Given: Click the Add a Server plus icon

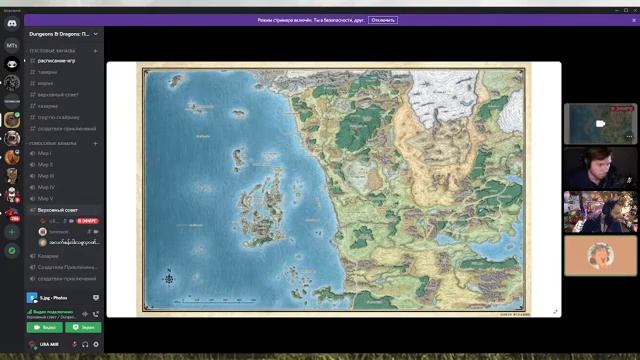Looking at the screenshot, I should (12, 232).
